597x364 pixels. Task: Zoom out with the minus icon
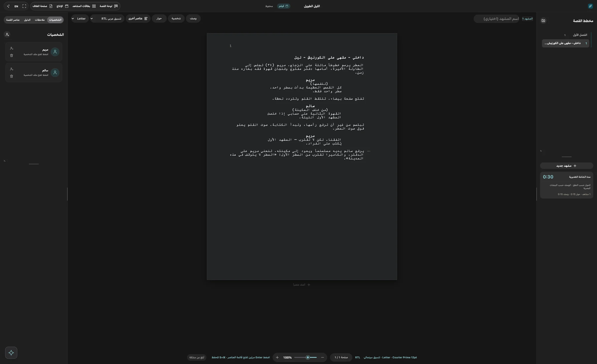322,358
